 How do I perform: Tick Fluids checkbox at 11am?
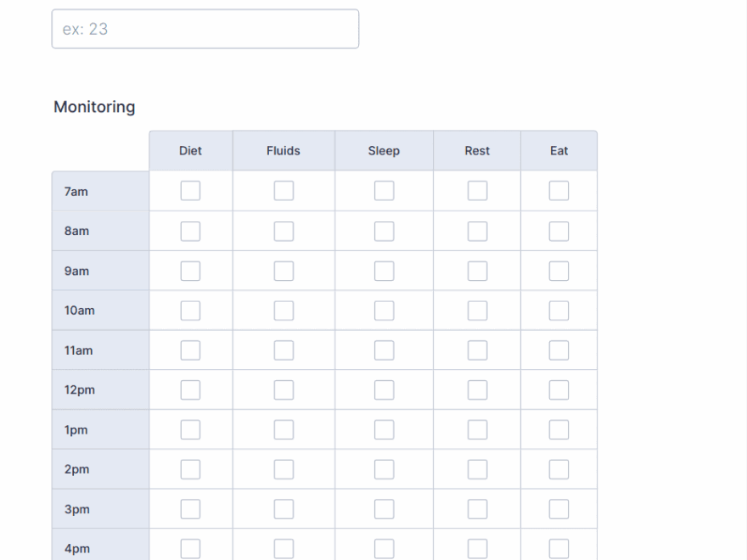pyautogui.click(x=284, y=350)
